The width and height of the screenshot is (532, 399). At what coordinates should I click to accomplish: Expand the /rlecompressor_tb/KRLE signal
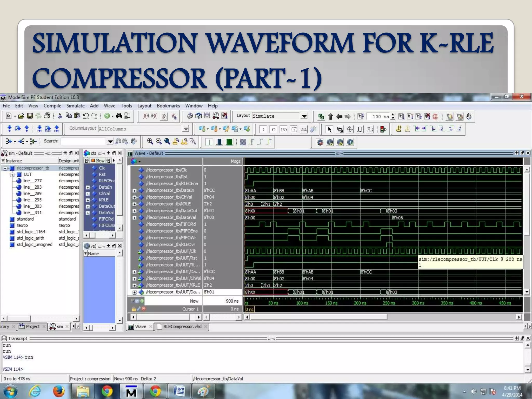tap(134, 204)
